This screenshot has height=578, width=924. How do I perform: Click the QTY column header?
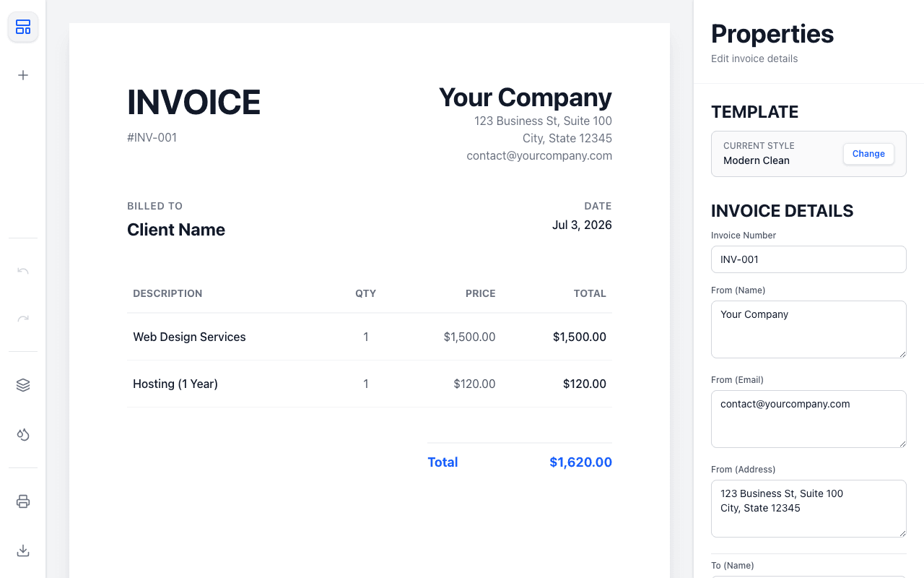pyautogui.click(x=366, y=293)
